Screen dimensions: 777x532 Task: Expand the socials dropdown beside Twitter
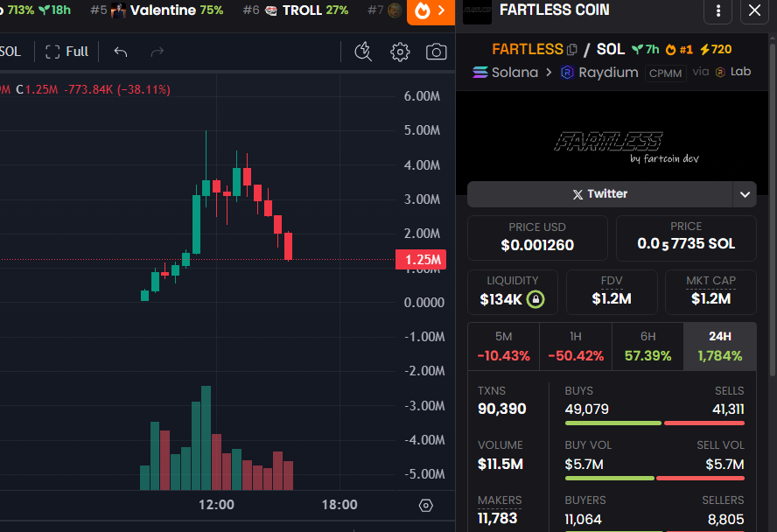pyautogui.click(x=745, y=194)
